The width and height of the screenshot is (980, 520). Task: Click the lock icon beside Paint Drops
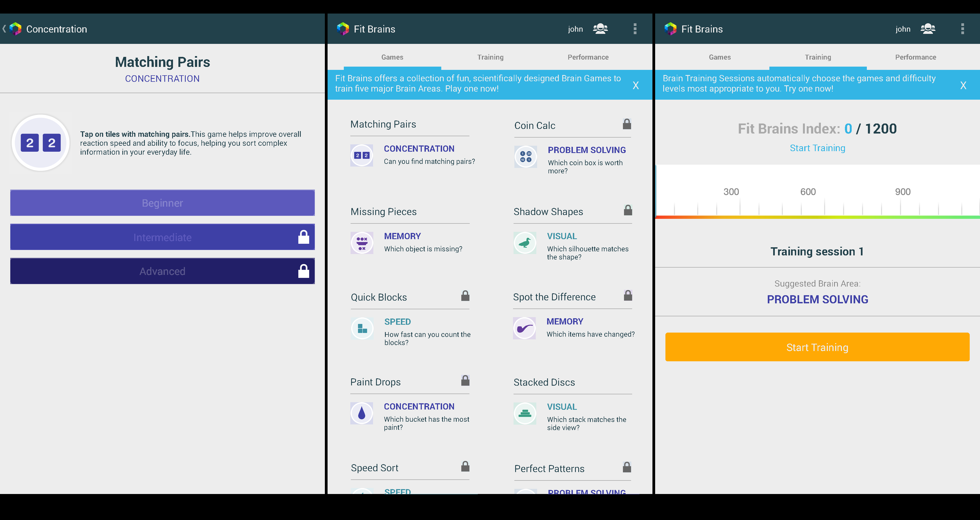pyautogui.click(x=465, y=380)
